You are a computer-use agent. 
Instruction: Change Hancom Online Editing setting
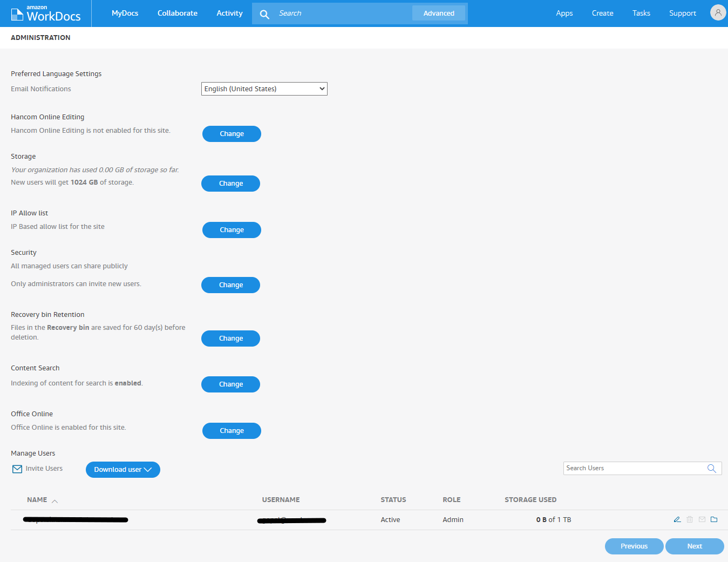(232, 134)
